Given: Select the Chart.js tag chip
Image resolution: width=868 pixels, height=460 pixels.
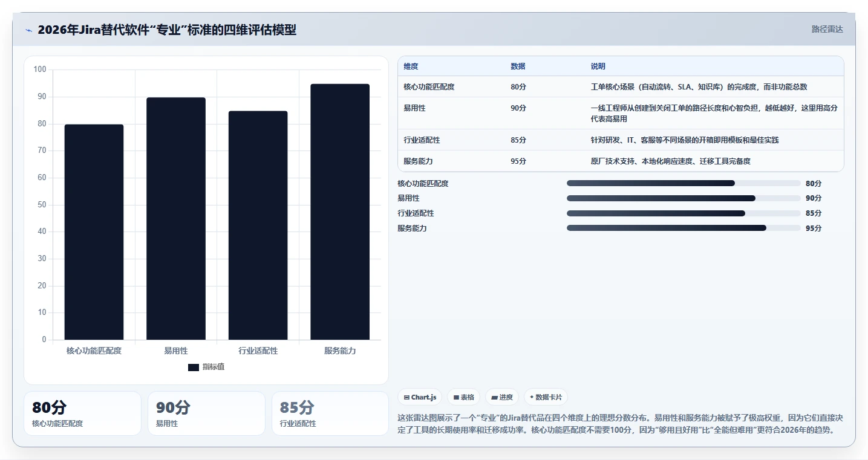Looking at the screenshot, I should (x=420, y=397).
